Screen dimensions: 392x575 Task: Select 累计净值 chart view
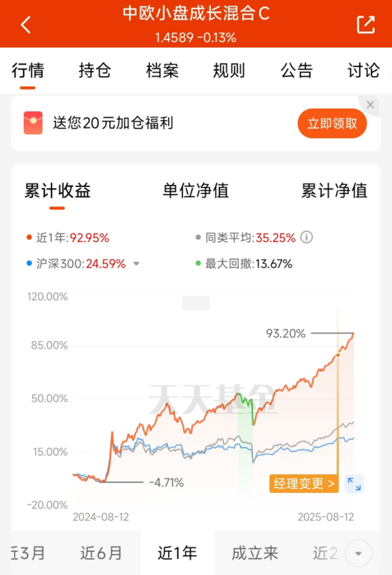point(334,191)
